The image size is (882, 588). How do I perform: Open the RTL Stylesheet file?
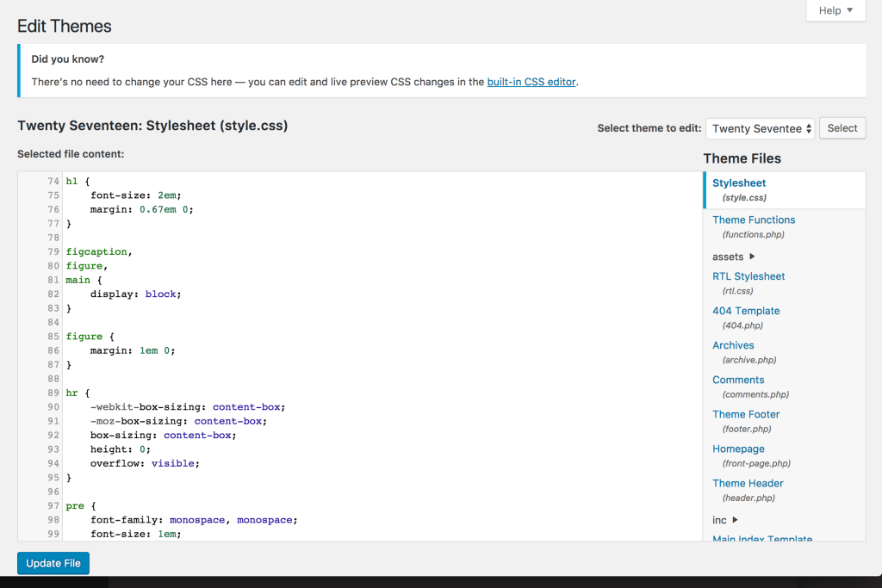tap(748, 275)
